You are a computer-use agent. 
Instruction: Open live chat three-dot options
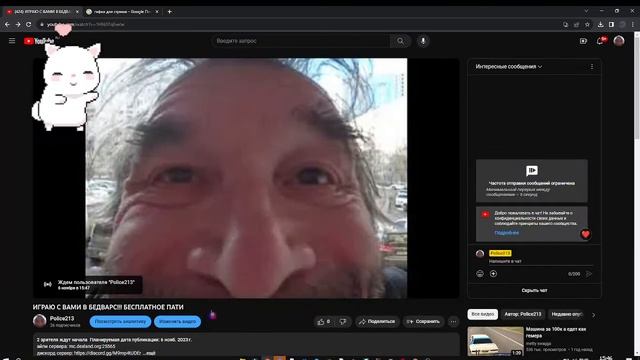tap(592, 67)
